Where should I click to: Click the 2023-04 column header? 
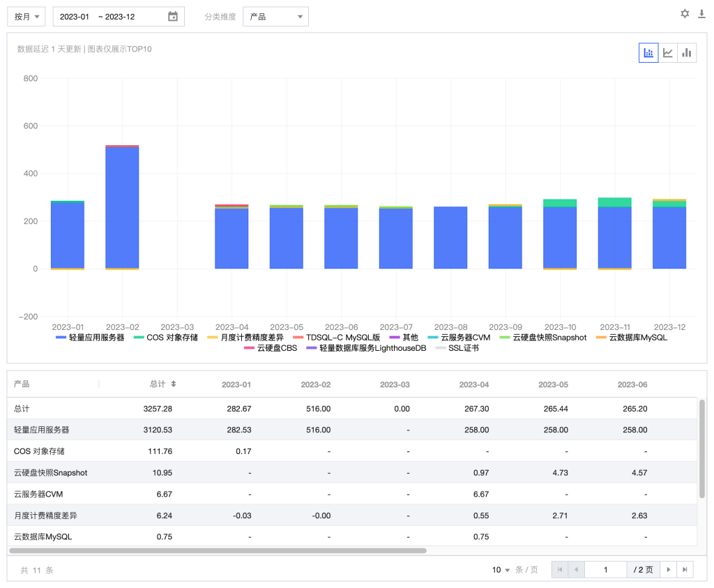pos(474,384)
